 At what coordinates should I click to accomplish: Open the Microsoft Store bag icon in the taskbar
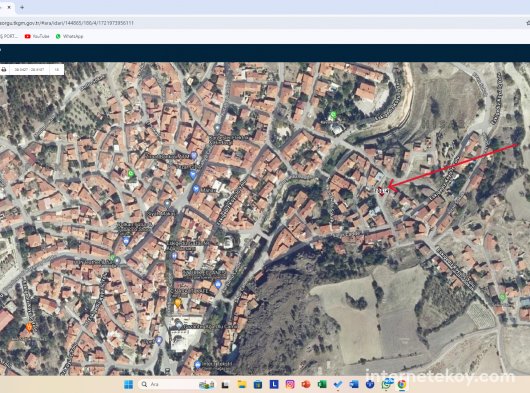[258, 384]
